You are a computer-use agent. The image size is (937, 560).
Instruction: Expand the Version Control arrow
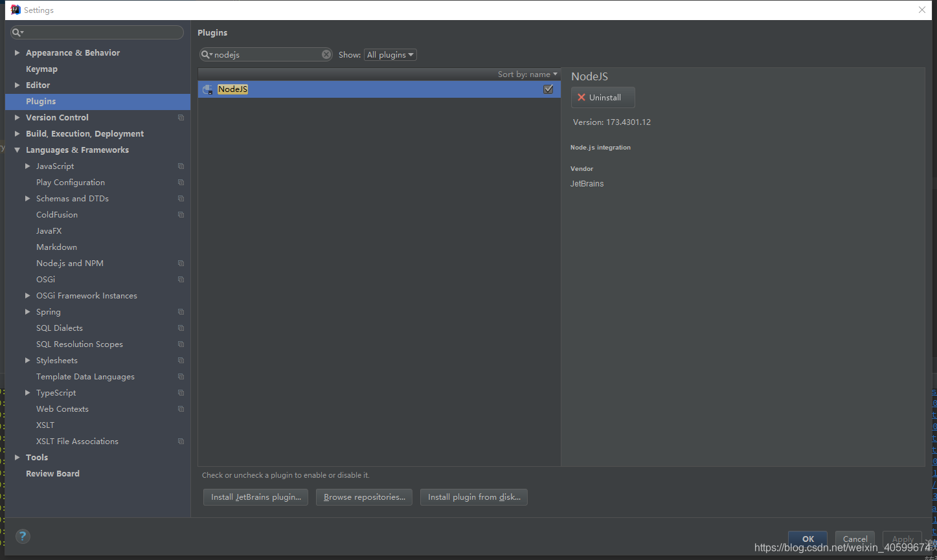coord(17,117)
